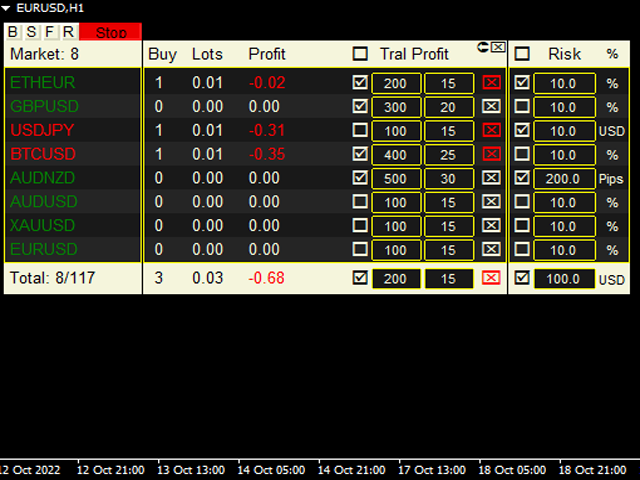Enable AUDUSD trailing profit checkbox
Viewport: 640px width, 480px height.
tap(360, 202)
